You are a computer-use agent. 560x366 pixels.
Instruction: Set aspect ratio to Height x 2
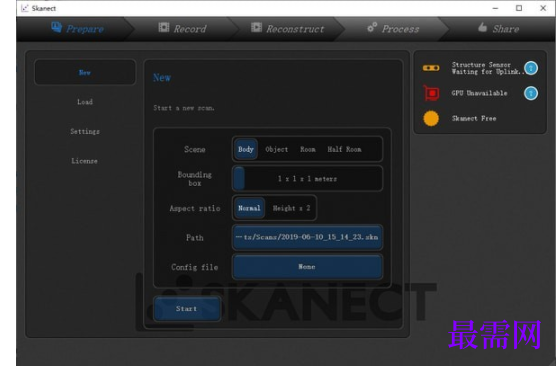pyautogui.click(x=291, y=208)
